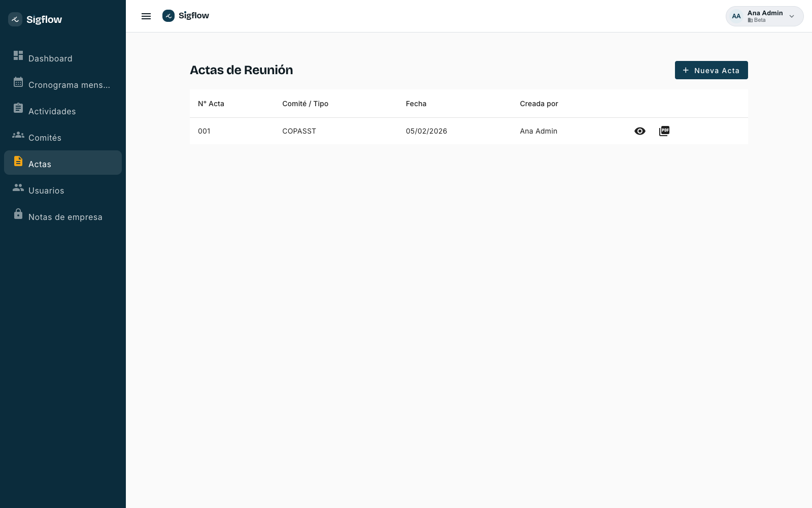This screenshot has height=508, width=812.
Task: Click the Cronograma calendar icon
Action: (x=18, y=82)
